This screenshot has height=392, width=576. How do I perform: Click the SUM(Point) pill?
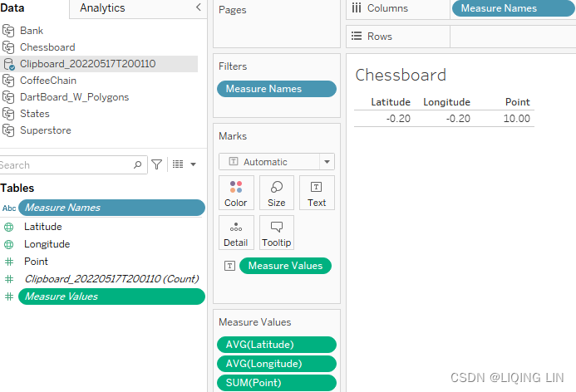[x=277, y=383]
